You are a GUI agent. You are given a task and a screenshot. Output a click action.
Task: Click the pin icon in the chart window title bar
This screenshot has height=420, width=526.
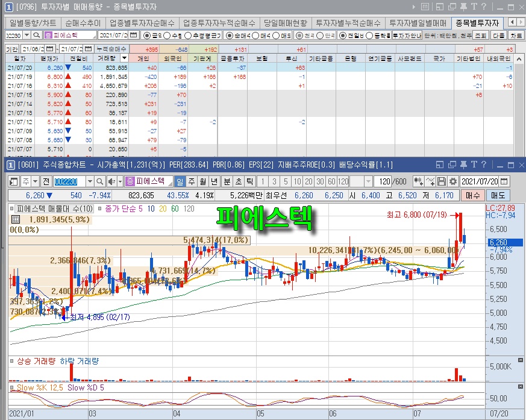point(463,165)
